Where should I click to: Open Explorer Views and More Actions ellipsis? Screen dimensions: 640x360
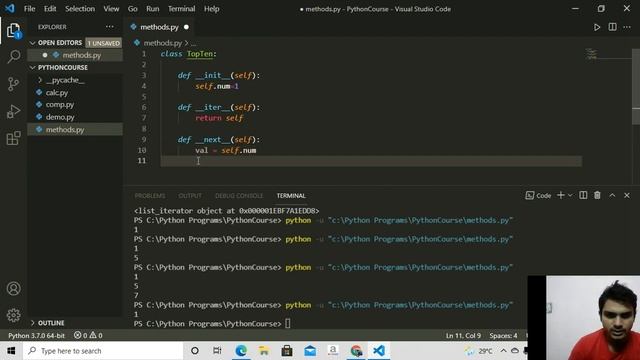(x=110, y=27)
